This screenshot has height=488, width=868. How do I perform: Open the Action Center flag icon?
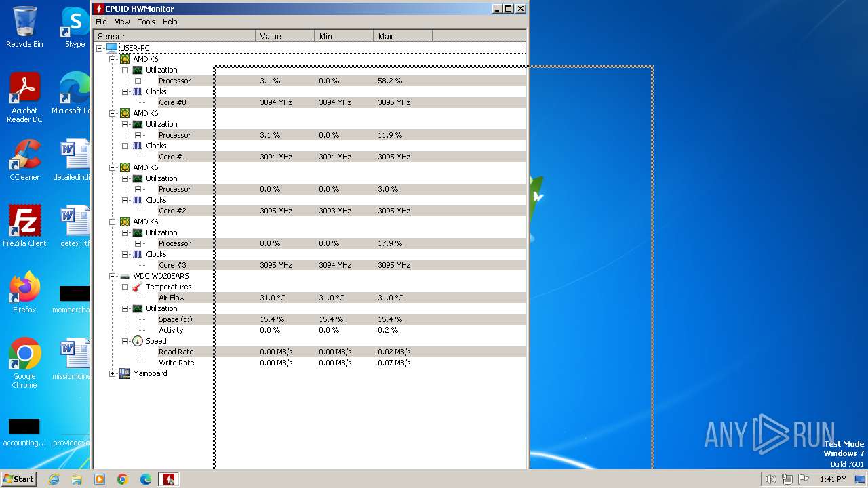[x=804, y=479]
